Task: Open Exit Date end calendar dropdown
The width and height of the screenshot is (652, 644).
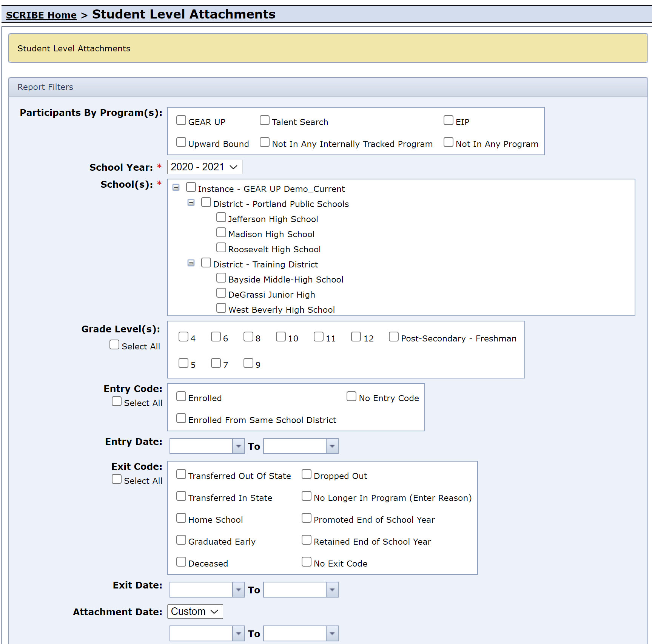Action: click(332, 590)
